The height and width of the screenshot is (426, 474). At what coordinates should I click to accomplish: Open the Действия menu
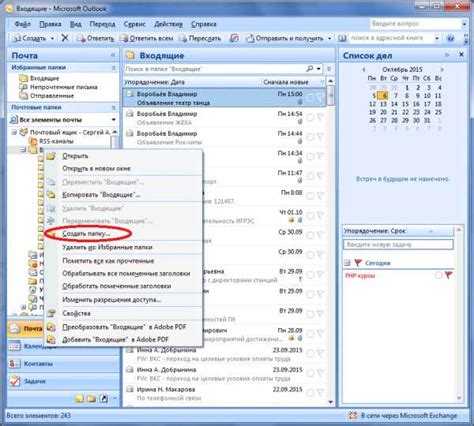pos(168,24)
